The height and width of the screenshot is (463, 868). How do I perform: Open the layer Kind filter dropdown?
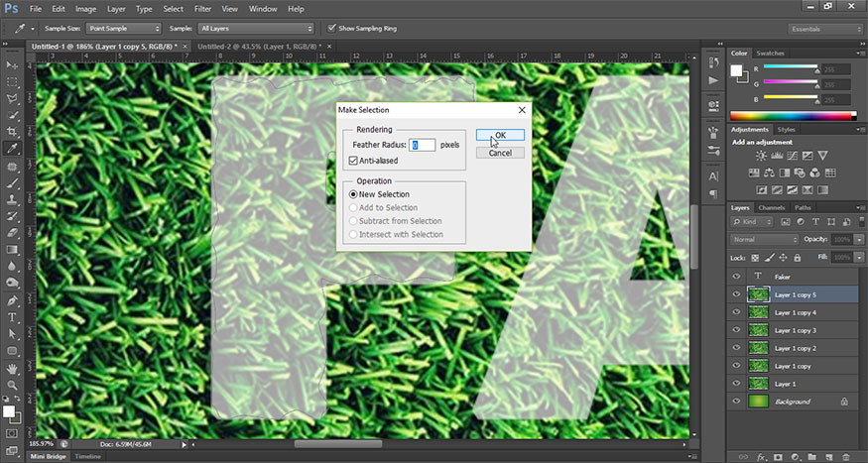point(752,222)
